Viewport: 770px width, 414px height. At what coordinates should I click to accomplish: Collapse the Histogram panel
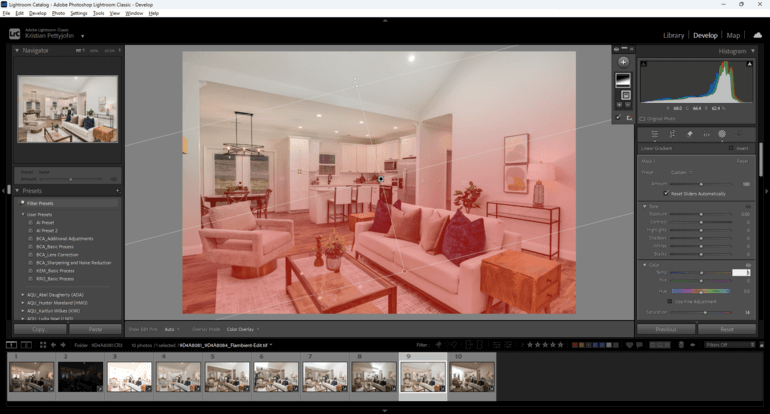753,51
